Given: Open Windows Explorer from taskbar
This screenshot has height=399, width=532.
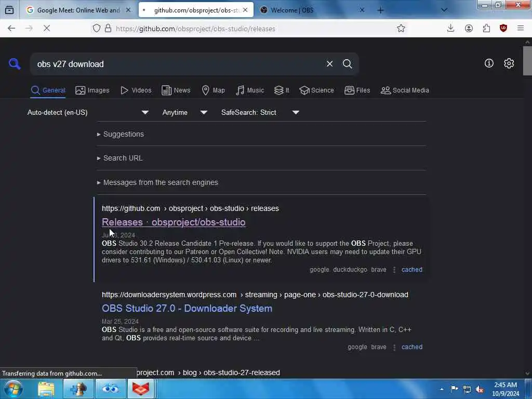Looking at the screenshot, I should tap(46, 389).
